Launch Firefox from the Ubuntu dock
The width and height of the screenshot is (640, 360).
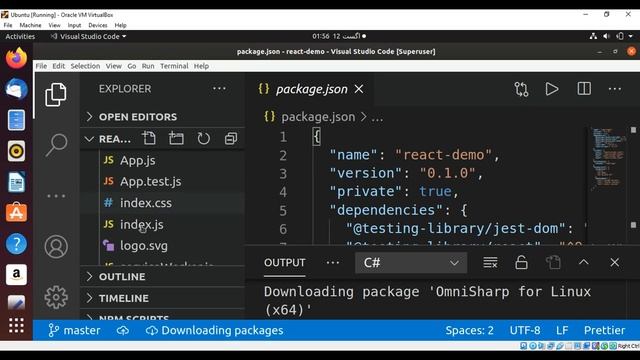(16, 58)
